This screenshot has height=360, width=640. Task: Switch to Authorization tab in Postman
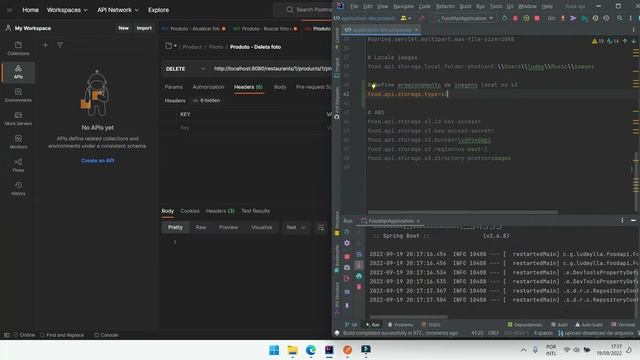tap(208, 87)
